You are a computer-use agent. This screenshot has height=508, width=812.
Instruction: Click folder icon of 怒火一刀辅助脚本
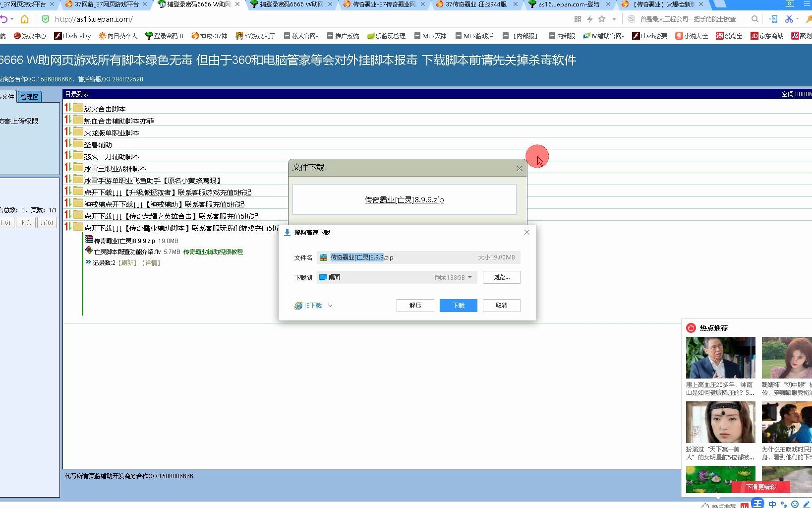pos(78,155)
